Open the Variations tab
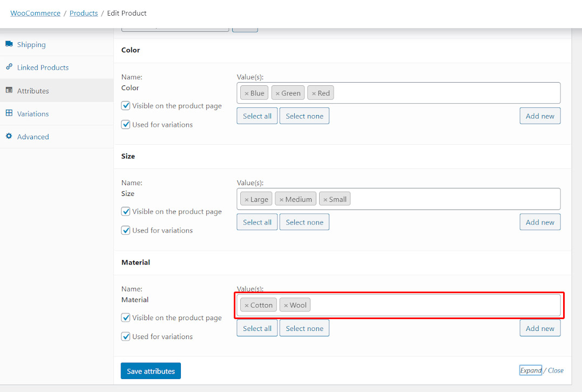 (57, 113)
